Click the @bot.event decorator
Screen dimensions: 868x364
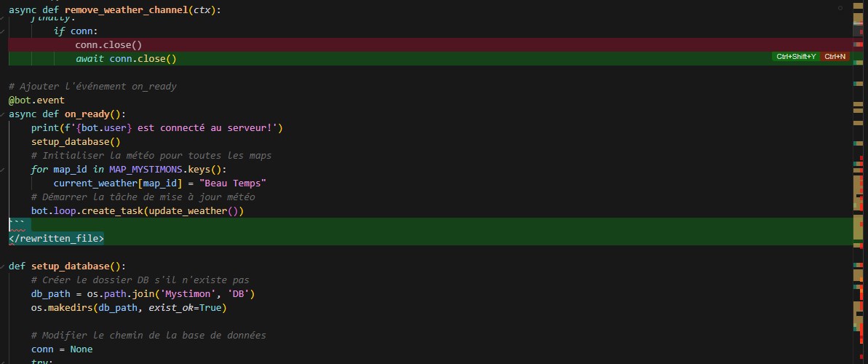click(x=36, y=100)
